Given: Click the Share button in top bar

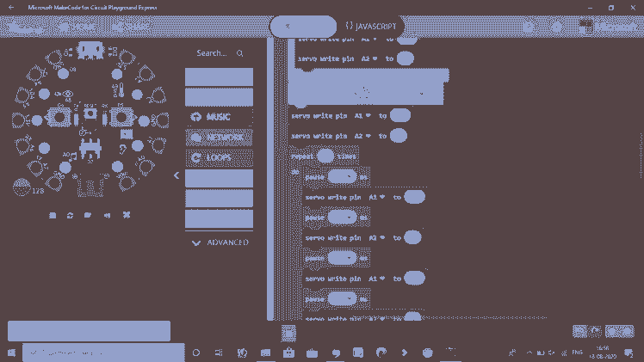Looking at the screenshot, I should click(131, 27).
